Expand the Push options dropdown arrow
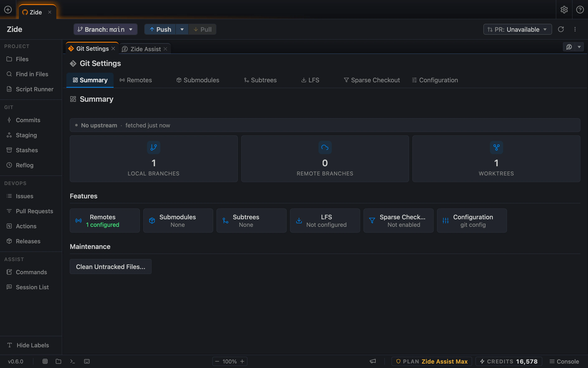The image size is (588, 368). click(x=182, y=29)
